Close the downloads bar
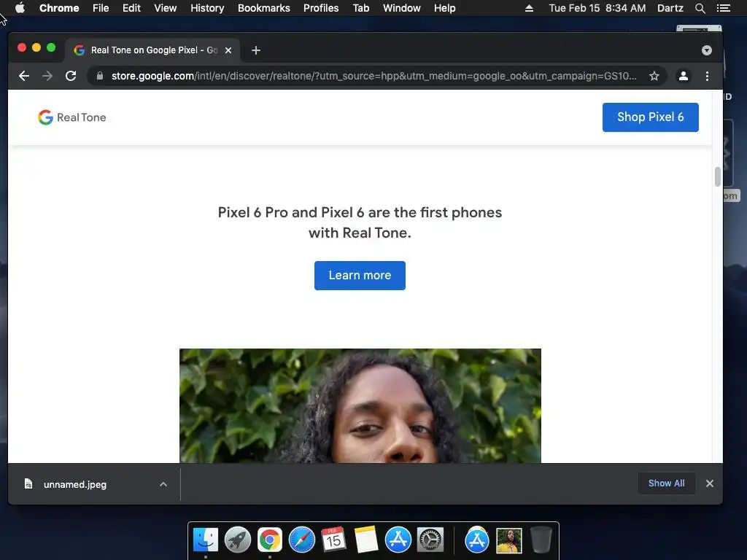This screenshot has width=747, height=560. [x=709, y=483]
